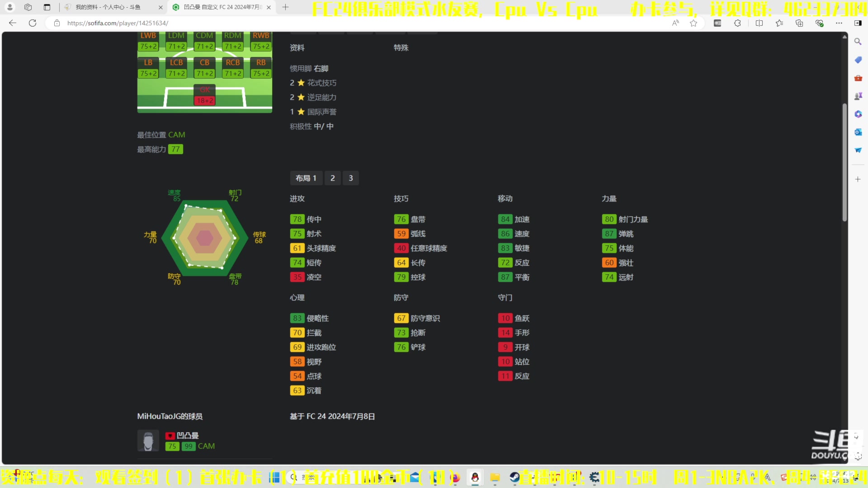Switch to layout 3
The width and height of the screenshot is (868, 488).
pyautogui.click(x=351, y=178)
